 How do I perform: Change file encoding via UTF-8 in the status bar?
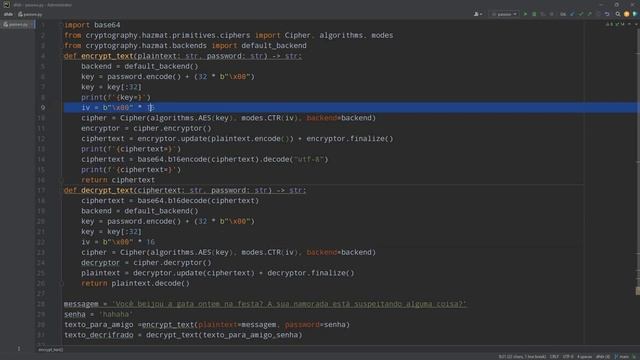pyautogui.click(x=568, y=357)
